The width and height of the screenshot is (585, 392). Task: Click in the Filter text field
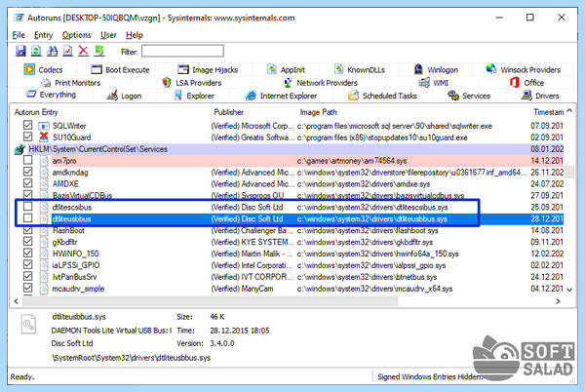coord(182,51)
